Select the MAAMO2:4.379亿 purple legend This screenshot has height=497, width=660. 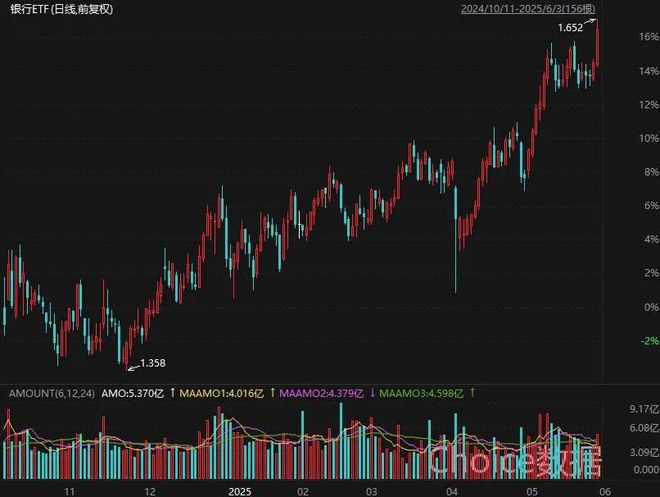pos(322,393)
